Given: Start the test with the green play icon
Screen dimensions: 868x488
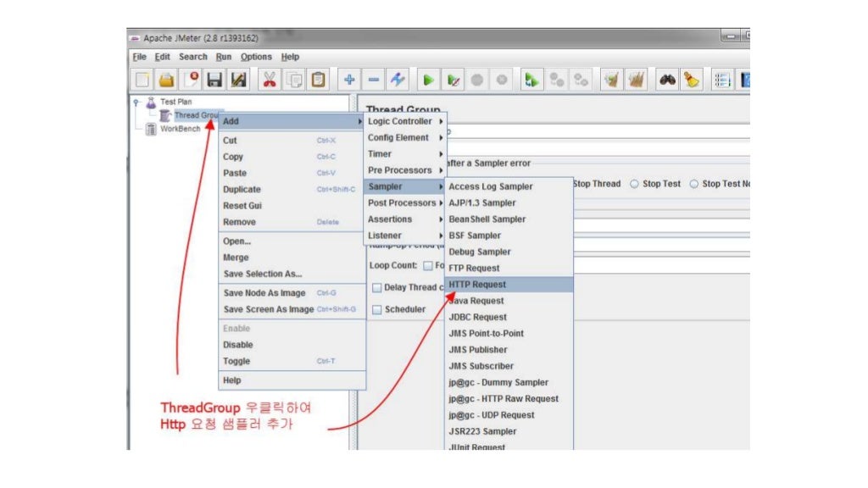Looking at the screenshot, I should [428, 80].
